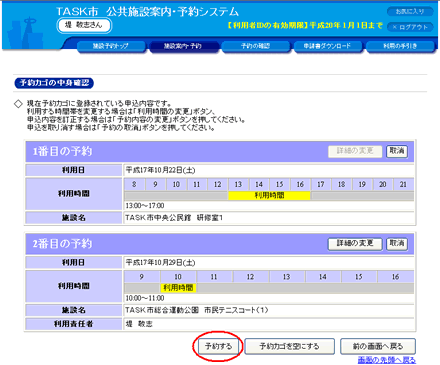Click the facility 市民テニスコート(1)
This screenshot has width=440, height=365.
pyautogui.click(x=236, y=310)
